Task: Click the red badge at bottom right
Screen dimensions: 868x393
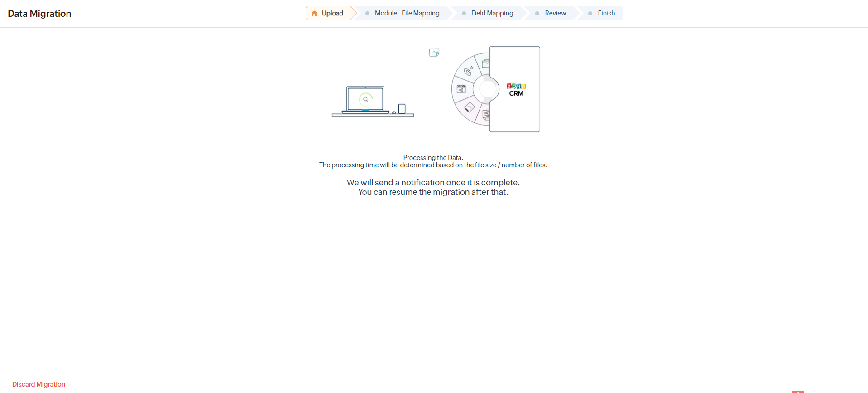Action: click(798, 391)
